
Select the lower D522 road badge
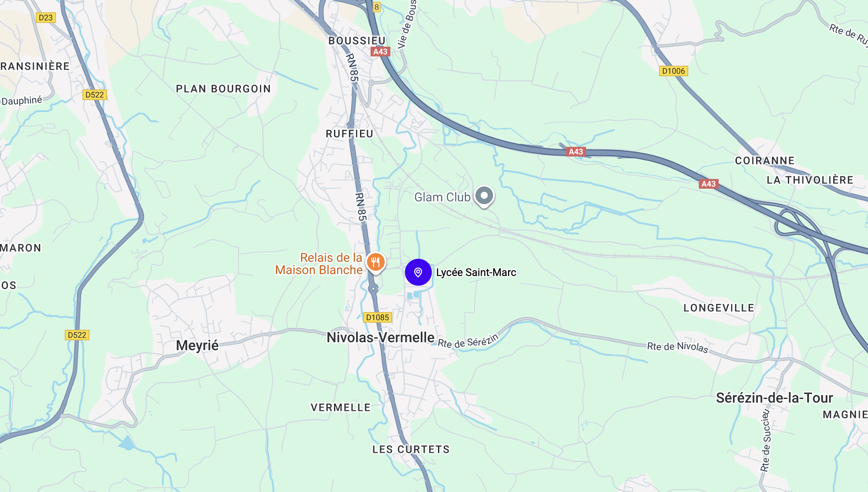pos(77,335)
